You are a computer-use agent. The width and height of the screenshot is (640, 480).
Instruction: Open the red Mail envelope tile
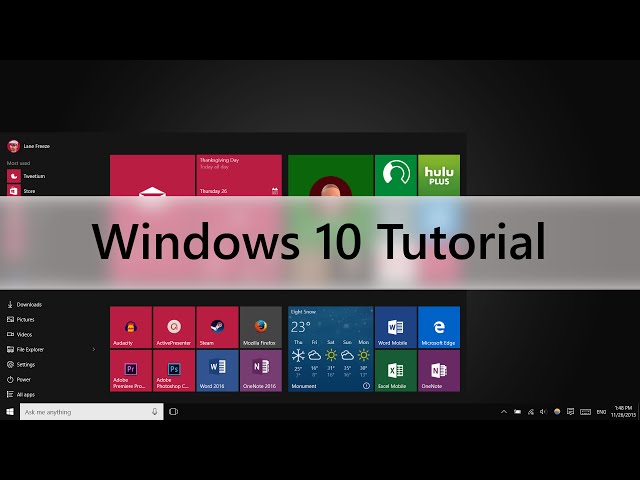(152, 175)
